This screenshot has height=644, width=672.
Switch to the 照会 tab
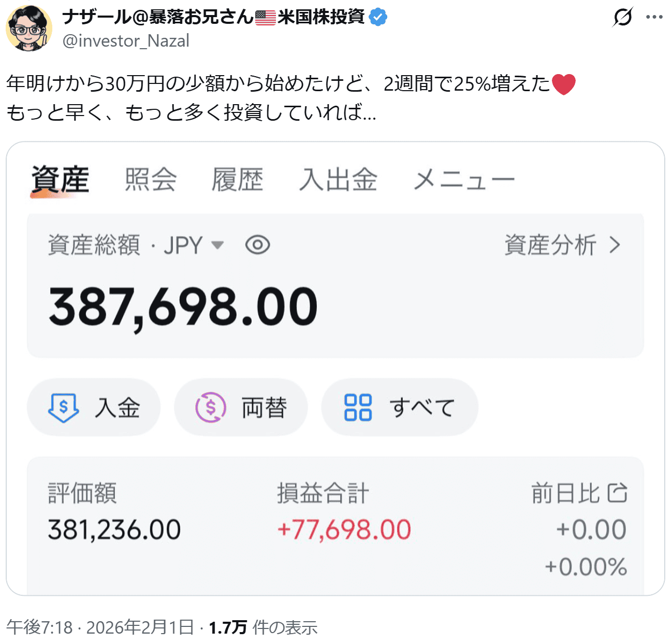pyautogui.click(x=151, y=180)
